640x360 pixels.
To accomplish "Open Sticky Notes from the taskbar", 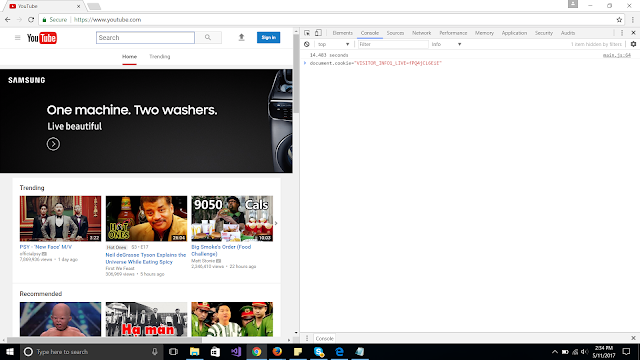I will click(298, 352).
